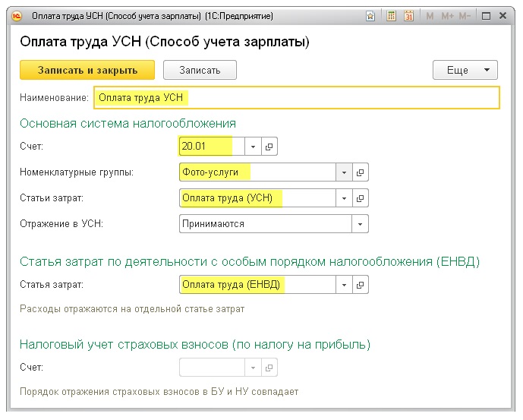Expand ЕНВД Статья затрат dropdown arrow
Viewport: 523px width, 420px height.
[x=344, y=285]
